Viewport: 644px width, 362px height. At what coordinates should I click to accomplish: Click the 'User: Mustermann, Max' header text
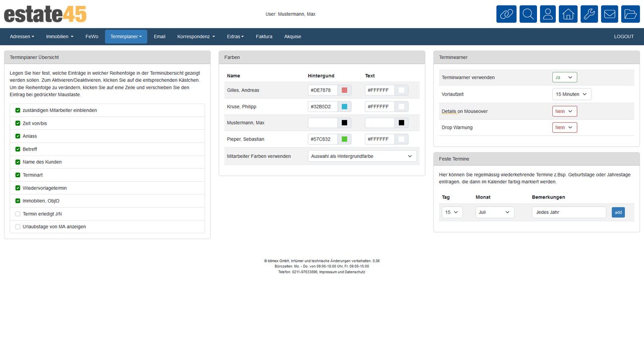[x=290, y=14]
